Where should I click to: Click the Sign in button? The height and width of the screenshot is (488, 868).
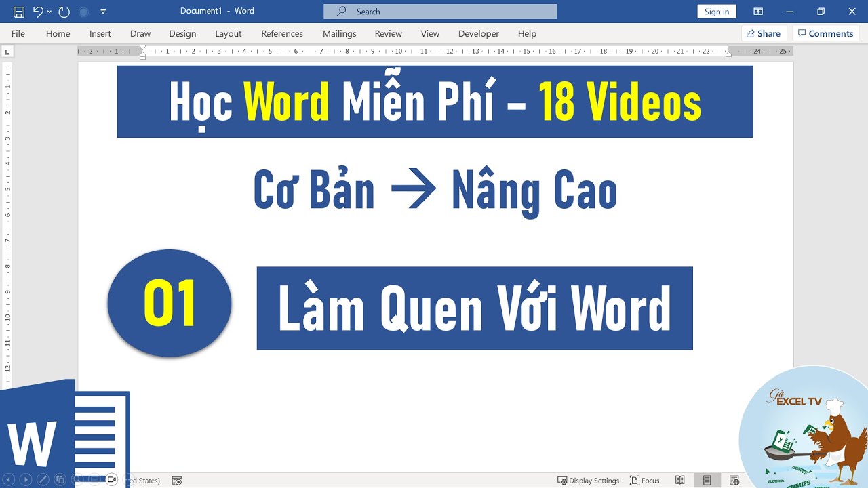pyautogui.click(x=717, y=12)
